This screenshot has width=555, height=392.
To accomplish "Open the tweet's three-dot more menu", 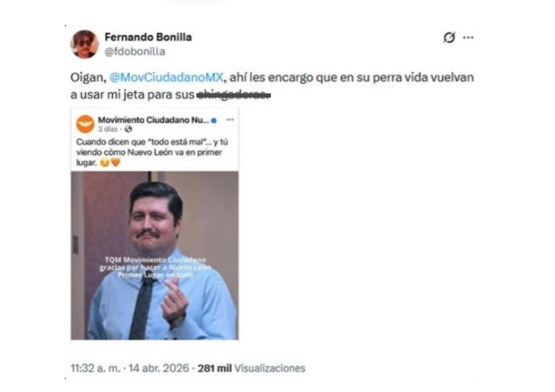I will point(468,38).
